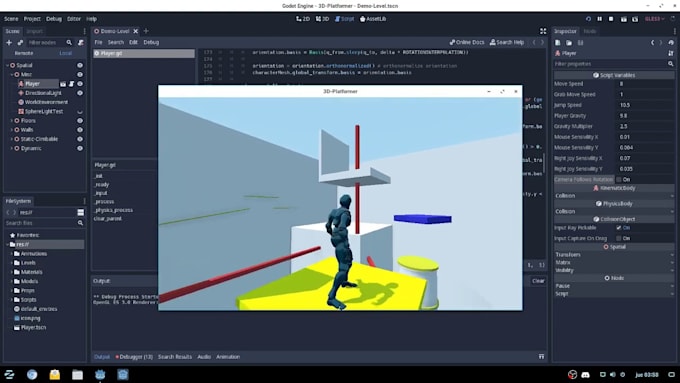Create a new resource in Inspector

(558, 43)
